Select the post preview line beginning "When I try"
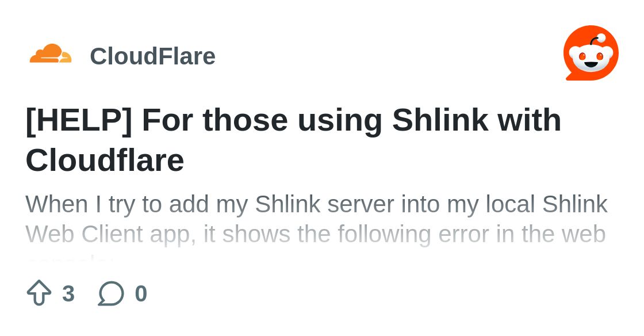The width and height of the screenshot is (644, 336). tap(316, 204)
